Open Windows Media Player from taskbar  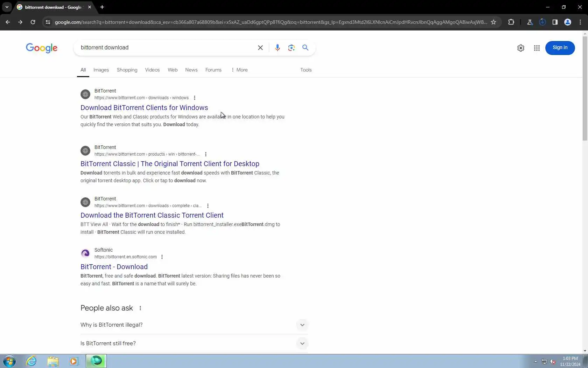pos(74,361)
